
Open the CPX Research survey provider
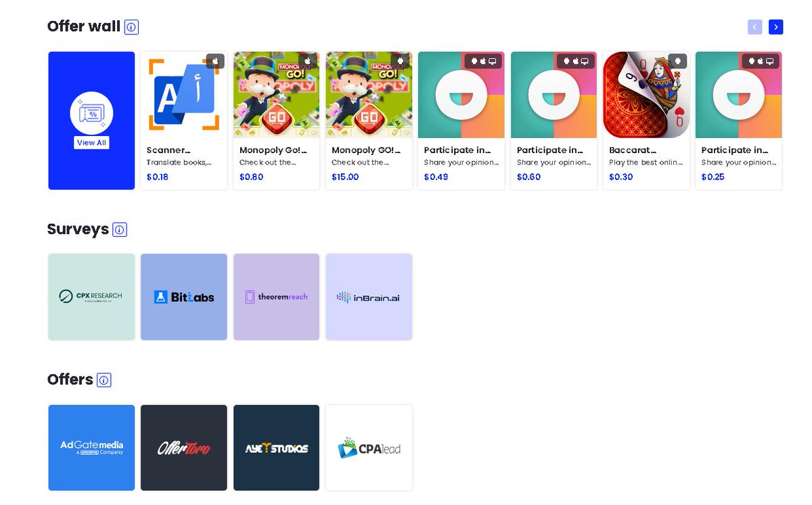tap(91, 297)
